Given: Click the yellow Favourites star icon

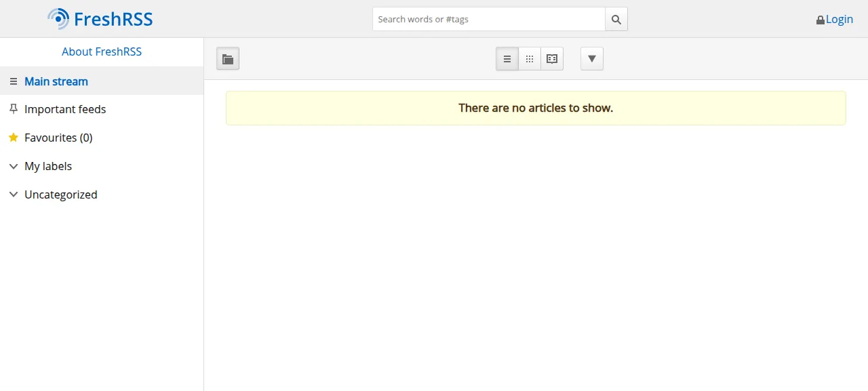Looking at the screenshot, I should click(14, 138).
